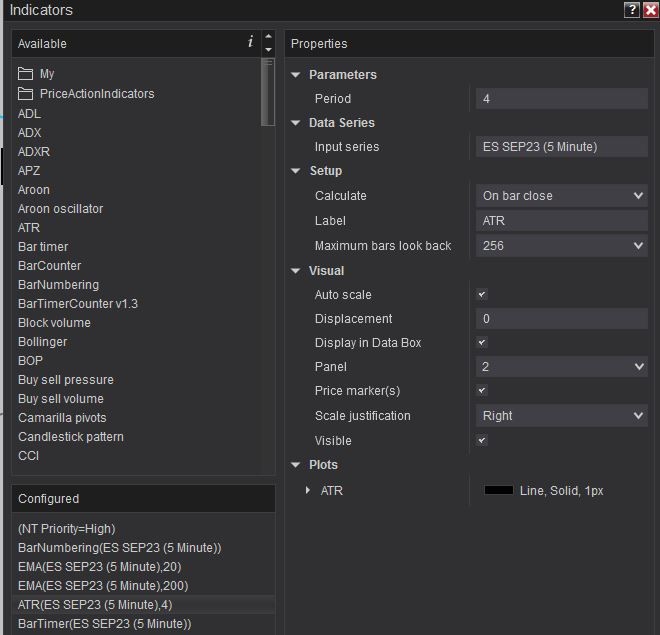
Task: Collapse the Parameters section
Action: (296, 75)
